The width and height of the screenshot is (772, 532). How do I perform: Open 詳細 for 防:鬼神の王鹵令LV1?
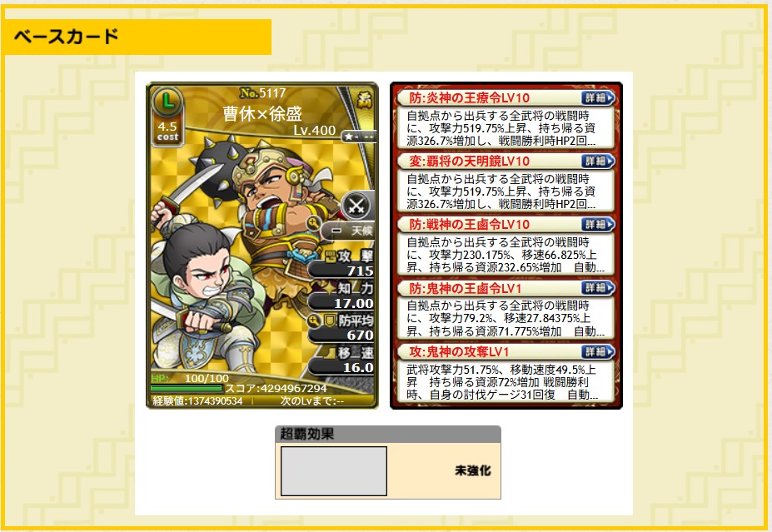[598, 288]
